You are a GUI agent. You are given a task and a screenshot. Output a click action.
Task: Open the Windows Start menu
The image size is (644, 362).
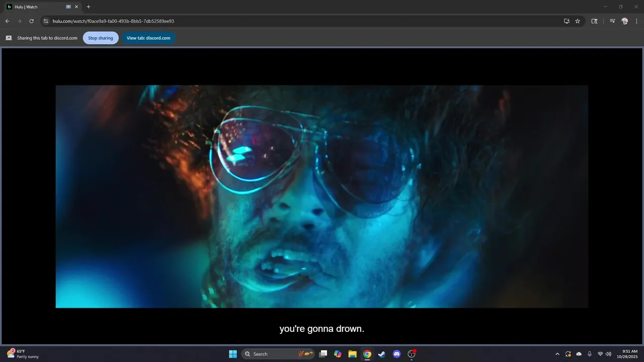tap(233, 354)
